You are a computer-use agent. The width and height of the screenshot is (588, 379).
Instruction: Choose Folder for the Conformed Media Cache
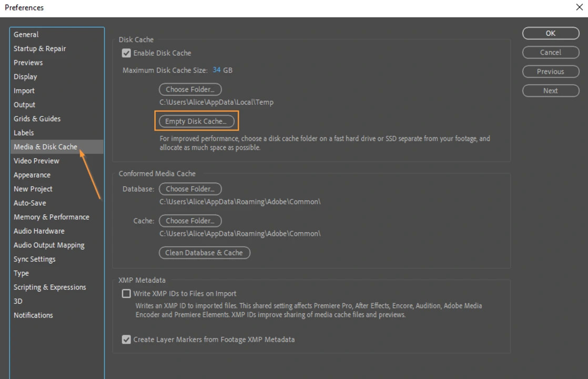click(x=190, y=221)
